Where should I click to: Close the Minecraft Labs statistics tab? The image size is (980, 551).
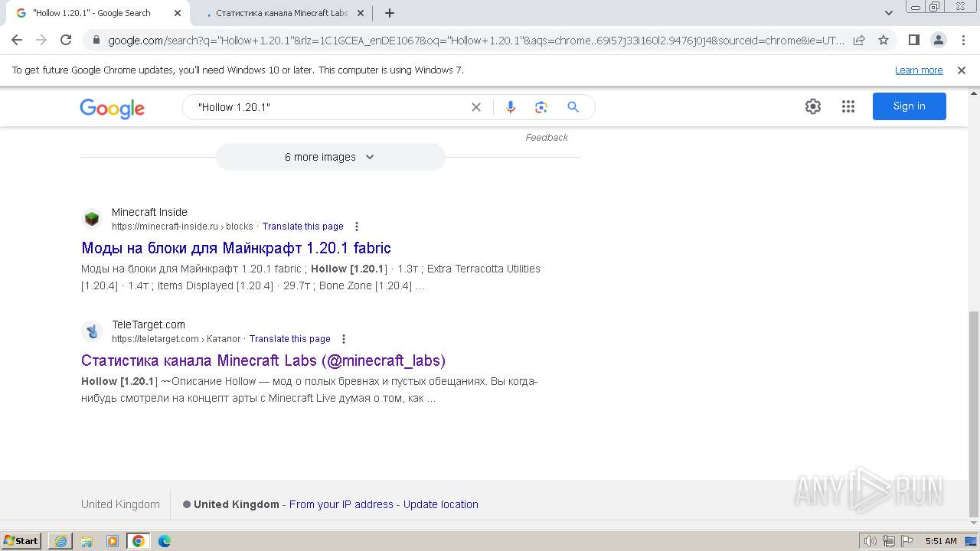361,13
